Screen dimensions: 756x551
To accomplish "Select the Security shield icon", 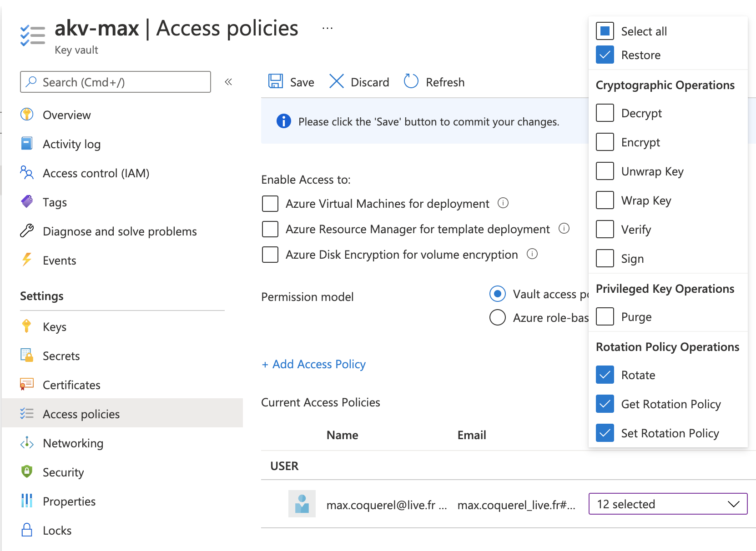I will [x=27, y=472].
